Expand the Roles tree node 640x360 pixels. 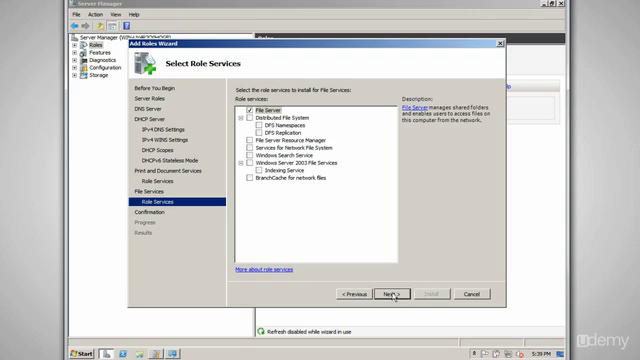pos(74,45)
